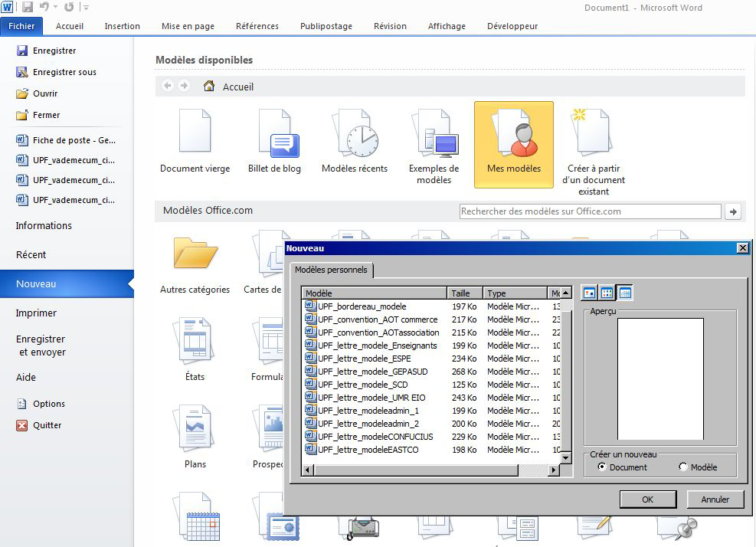This screenshot has height=547, width=756.
Task: Open the Plans template category
Action: [x=195, y=437]
